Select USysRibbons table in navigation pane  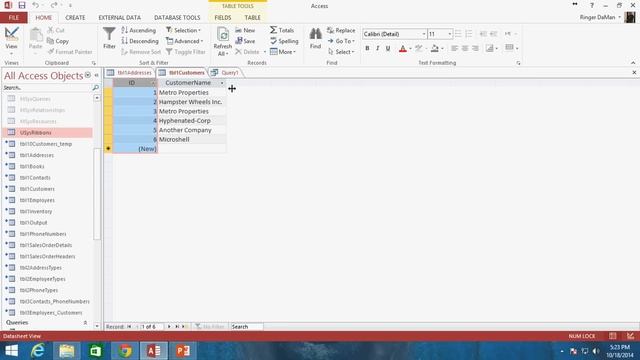tap(47, 133)
